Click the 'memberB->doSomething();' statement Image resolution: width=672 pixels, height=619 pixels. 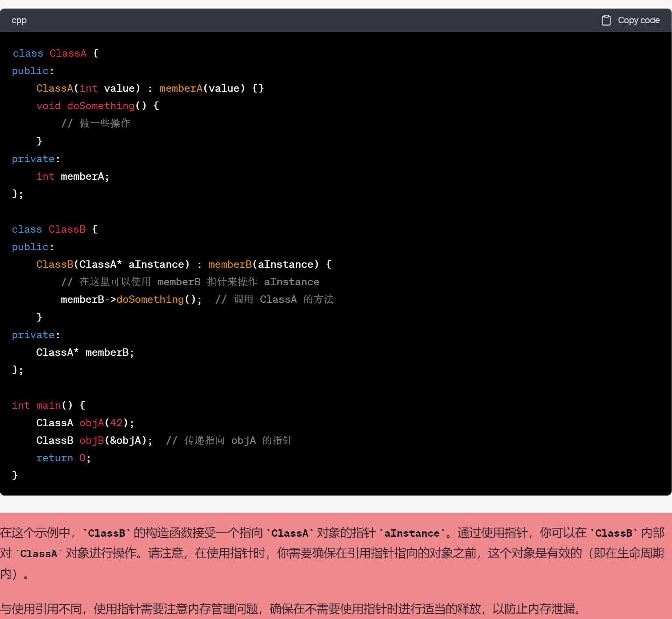pyautogui.click(x=131, y=300)
